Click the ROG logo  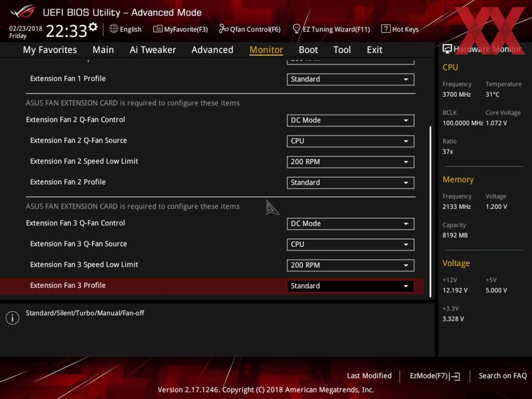[x=22, y=12]
